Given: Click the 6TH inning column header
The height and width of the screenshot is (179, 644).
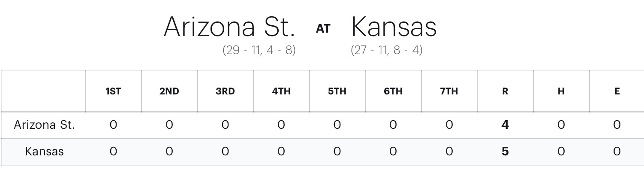Looking at the screenshot, I should [x=393, y=91].
